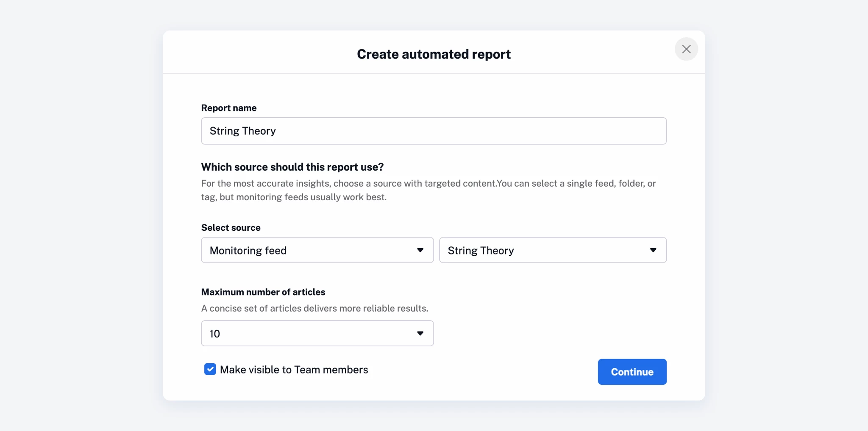Screen dimensions: 868x431
Task: Click the caret arrow in Monitoring feed box
Action: click(420, 250)
